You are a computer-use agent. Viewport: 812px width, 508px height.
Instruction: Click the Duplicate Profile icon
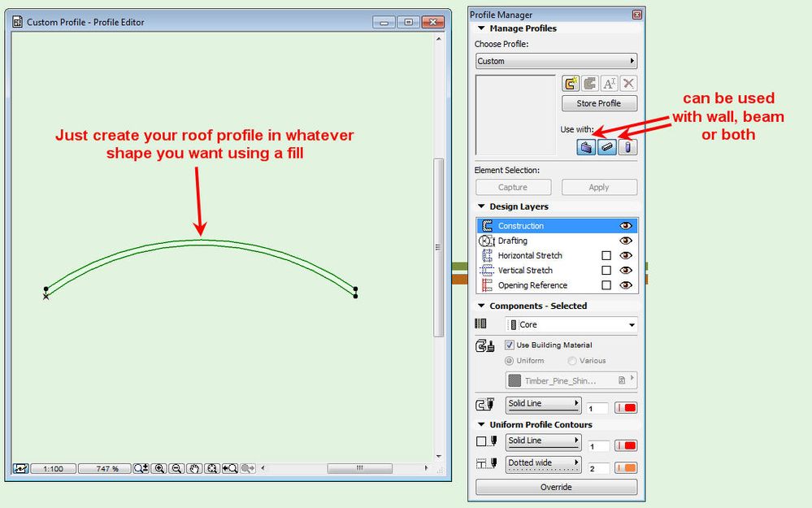pos(590,84)
